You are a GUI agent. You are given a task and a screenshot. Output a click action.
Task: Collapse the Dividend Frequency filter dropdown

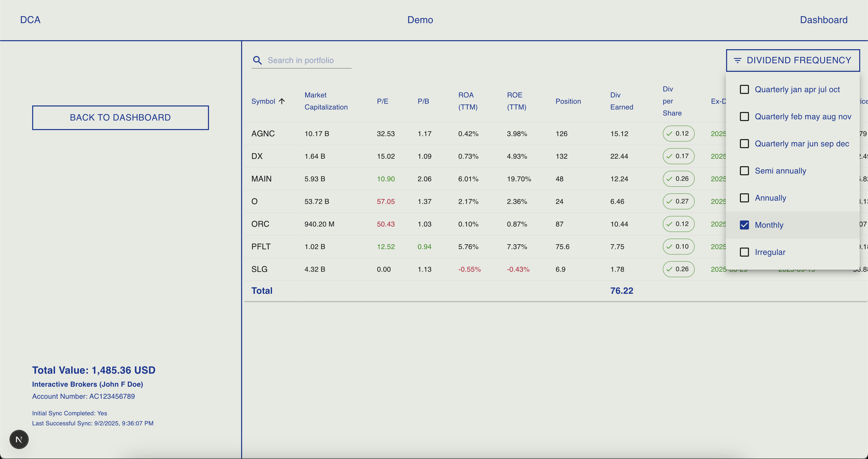pos(792,60)
